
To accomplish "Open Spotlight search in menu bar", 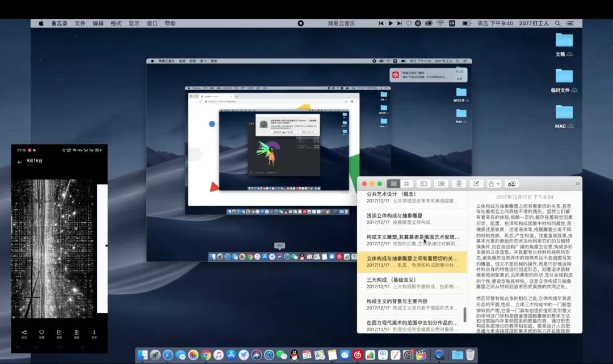I will point(558,23).
